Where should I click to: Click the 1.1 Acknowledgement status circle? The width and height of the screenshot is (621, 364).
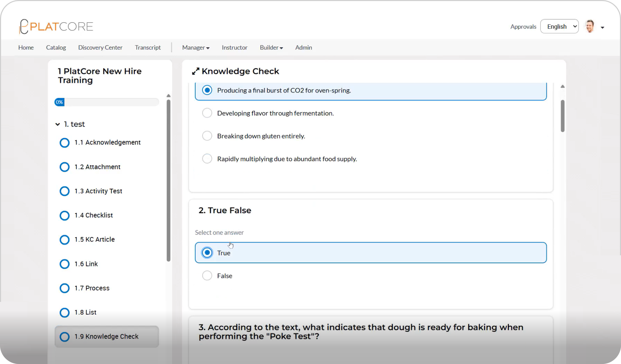tap(65, 142)
